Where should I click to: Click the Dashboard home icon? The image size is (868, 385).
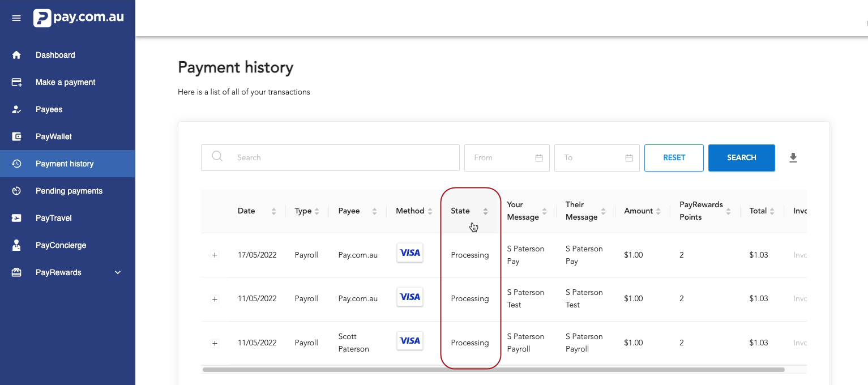click(16, 55)
